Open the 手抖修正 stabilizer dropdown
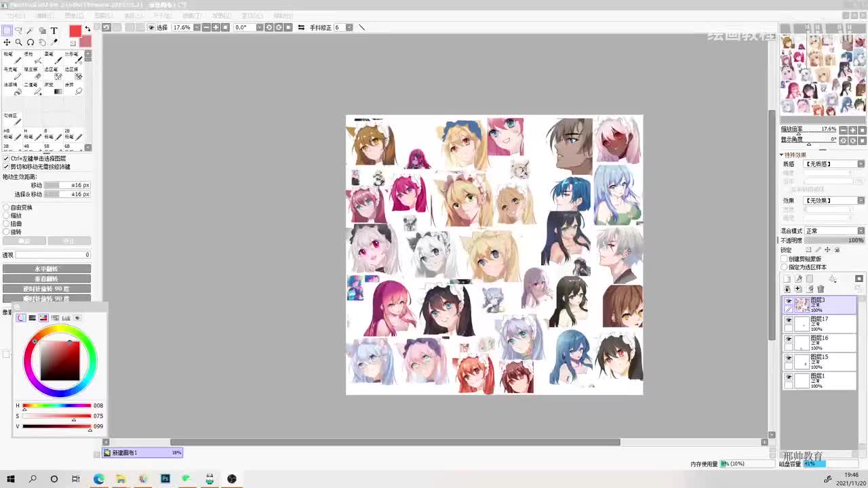The image size is (868, 488). (x=349, y=27)
